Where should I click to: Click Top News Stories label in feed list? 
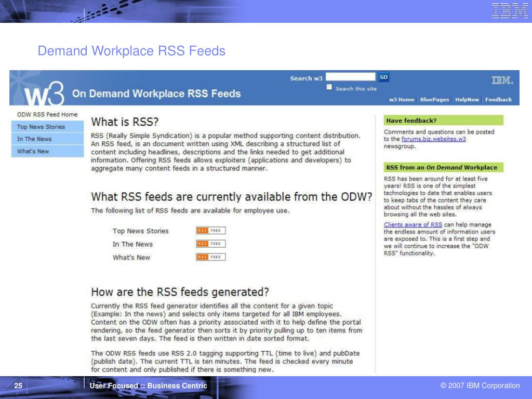(140, 231)
